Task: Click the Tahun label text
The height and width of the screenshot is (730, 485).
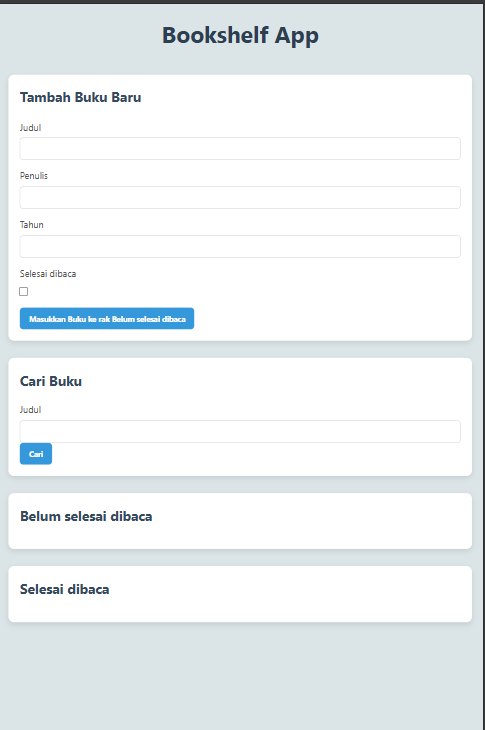Action: (32, 224)
